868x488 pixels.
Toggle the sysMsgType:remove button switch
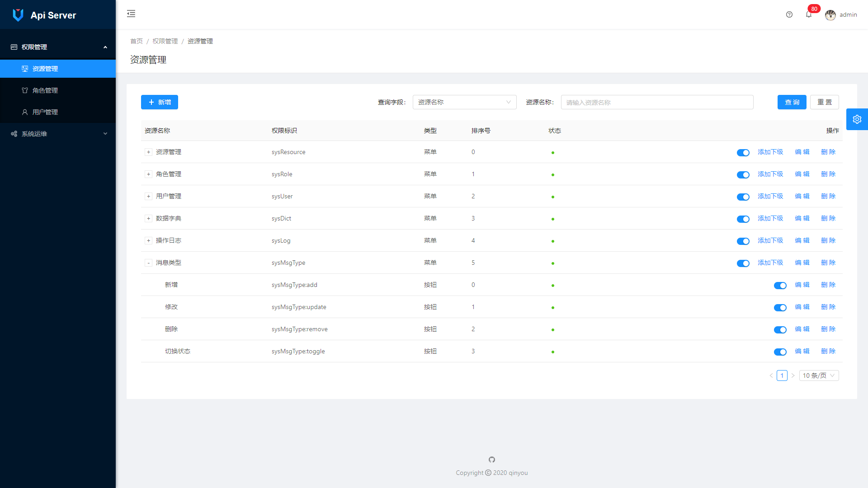point(780,330)
